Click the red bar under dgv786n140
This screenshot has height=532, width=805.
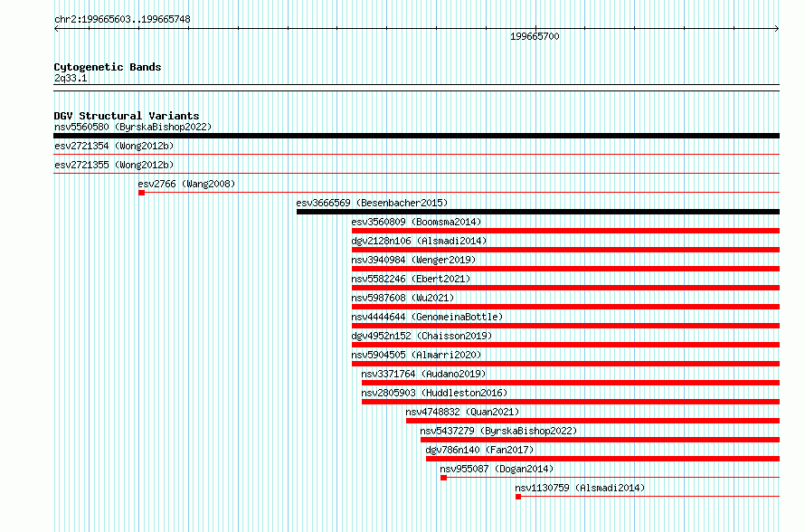point(602,459)
